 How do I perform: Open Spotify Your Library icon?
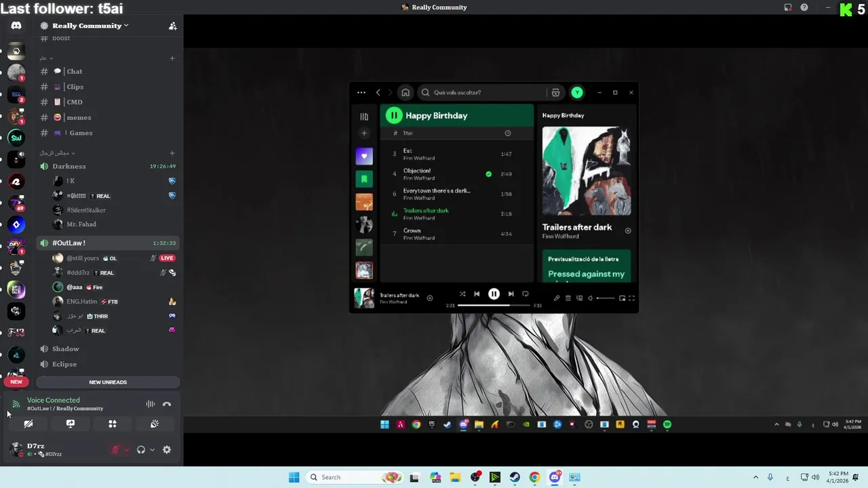[x=364, y=117]
